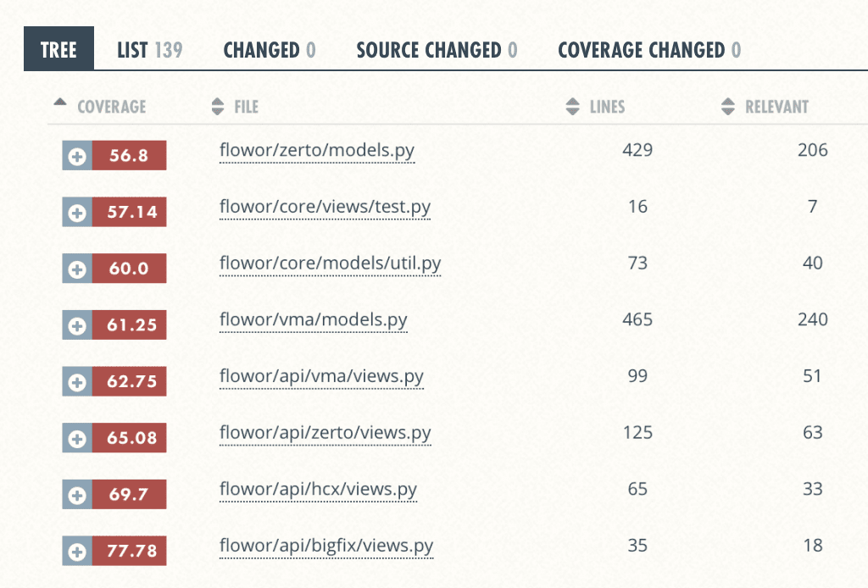
Task: Expand plus icon for 69.7 coverage row
Action: (x=77, y=494)
